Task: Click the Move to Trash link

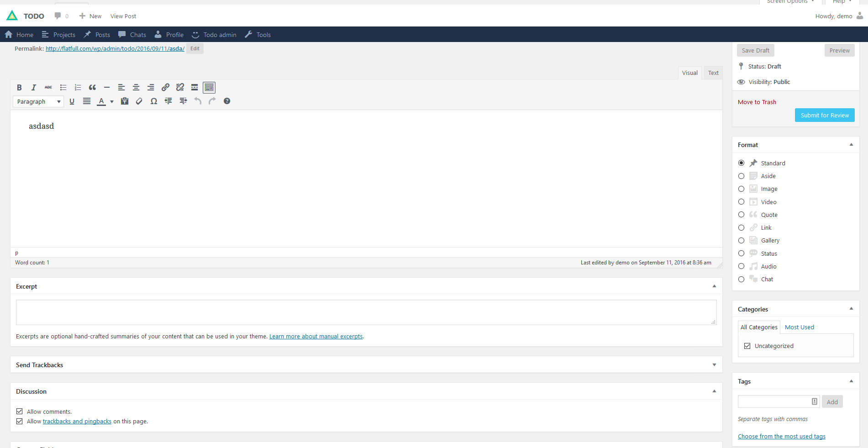Action: pyautogui.click(x=757, y=102)
